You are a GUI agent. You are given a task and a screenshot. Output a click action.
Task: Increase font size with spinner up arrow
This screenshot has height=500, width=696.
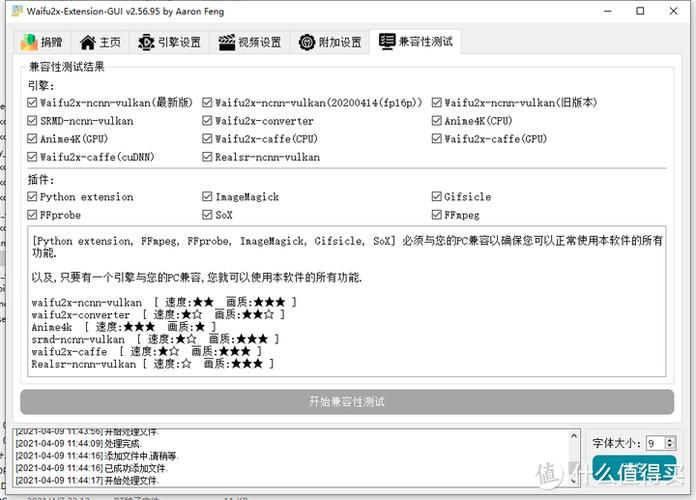point(670,440)
